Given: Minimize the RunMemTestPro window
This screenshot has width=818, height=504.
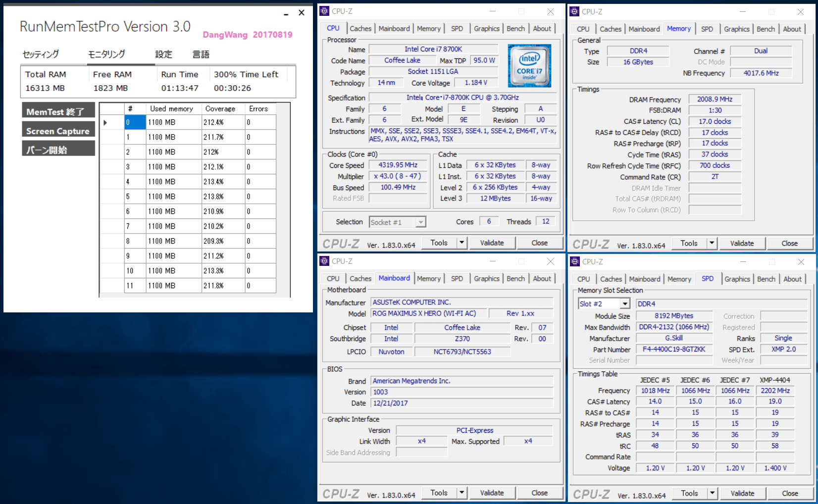Looking at the screenshot, I should [x=286, y=14].
